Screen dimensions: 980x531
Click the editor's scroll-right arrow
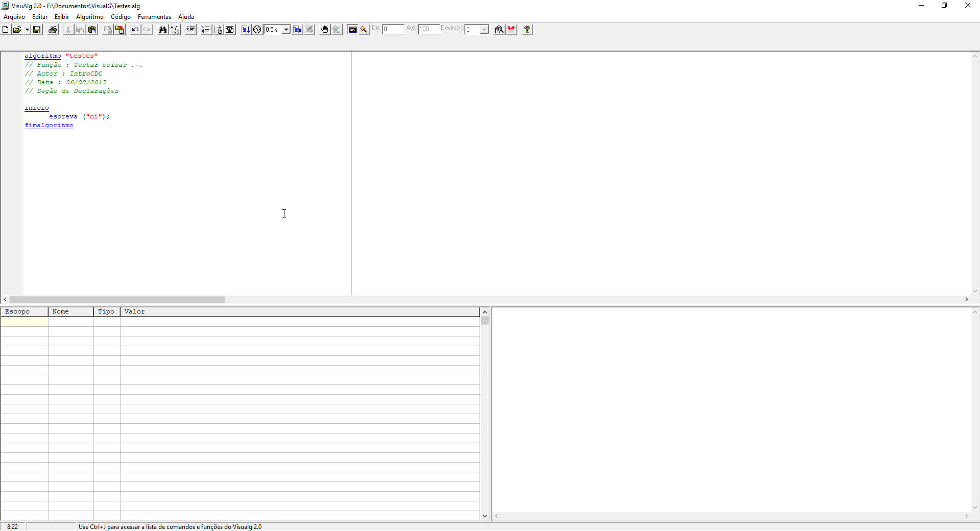(966, 300)
